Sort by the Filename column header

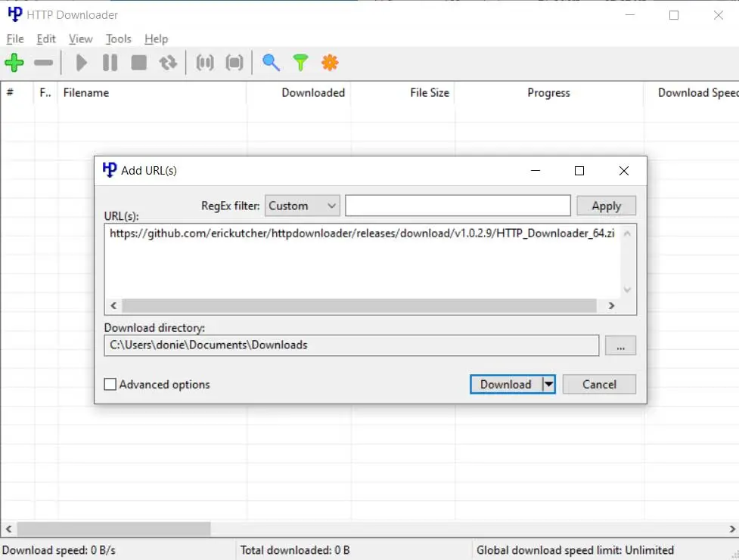click(152, 93)
